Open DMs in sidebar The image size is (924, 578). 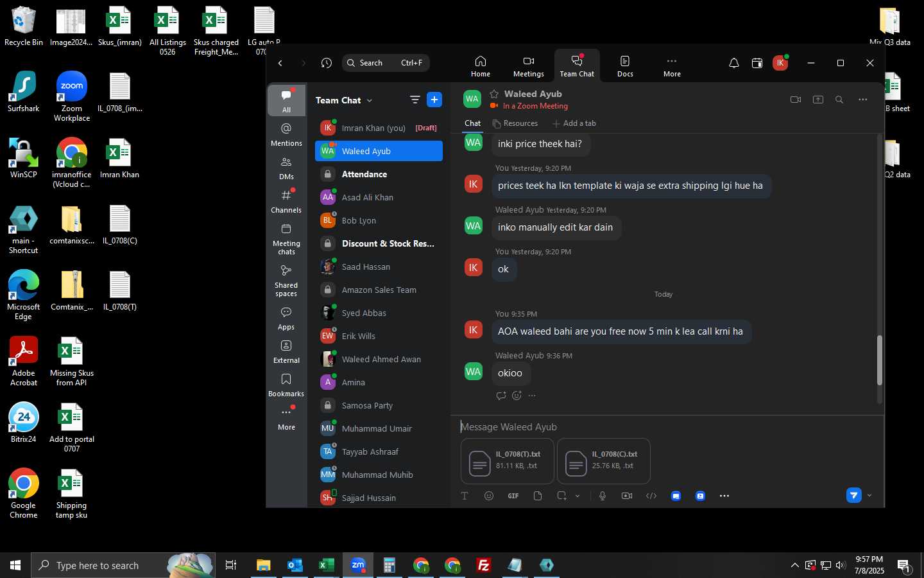coord(286,168)
